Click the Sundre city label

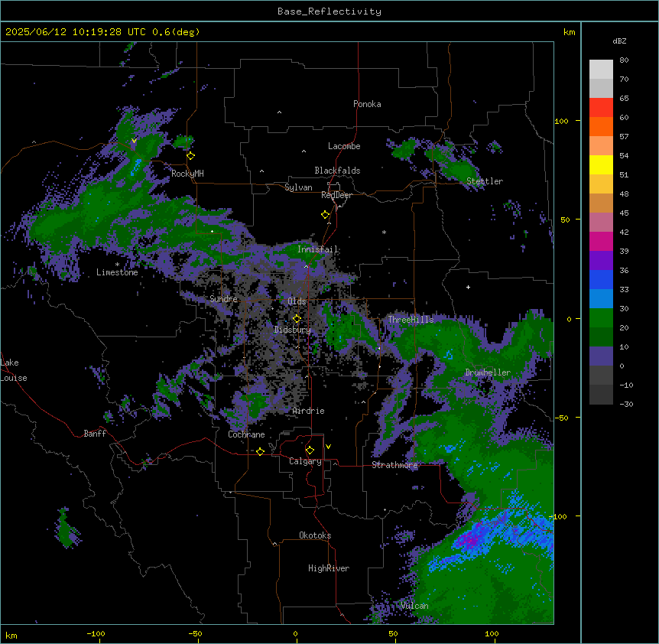click(x=223, y=299)
